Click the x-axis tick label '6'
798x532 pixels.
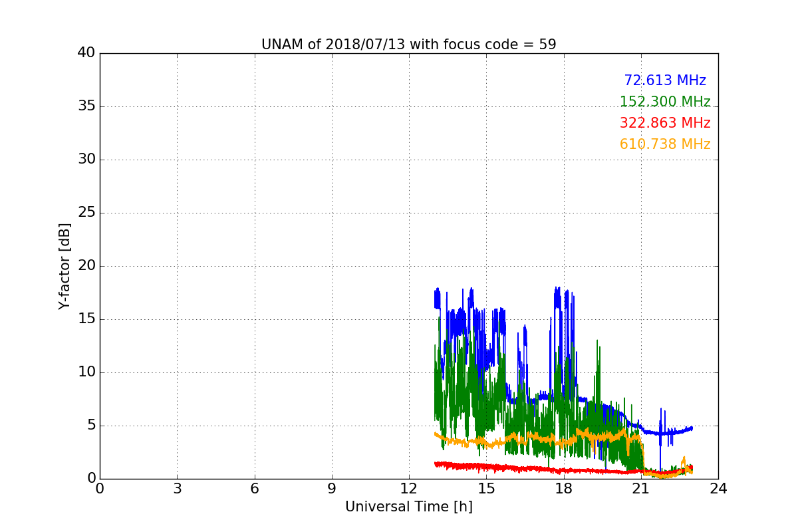click(254, 489)
